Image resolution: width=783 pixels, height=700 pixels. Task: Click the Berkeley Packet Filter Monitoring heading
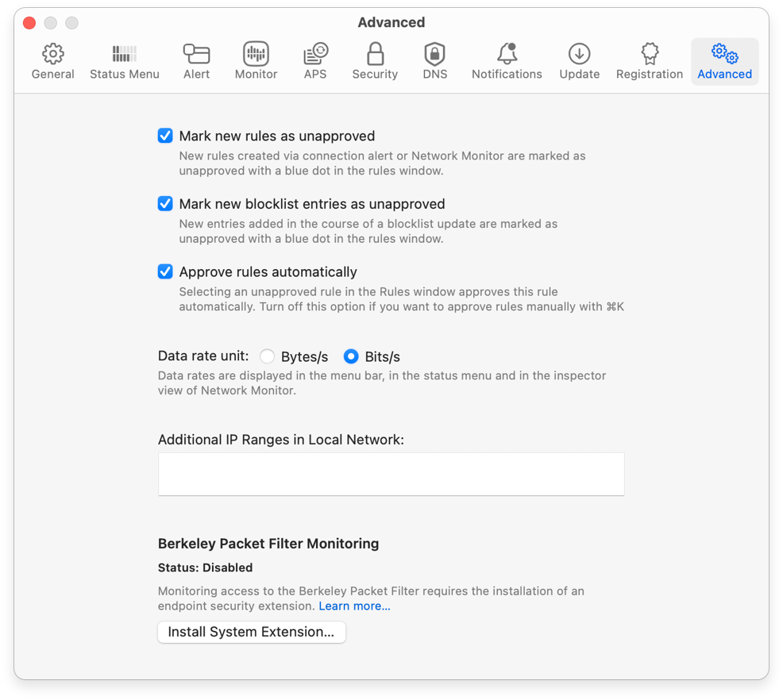pos(268,544)
